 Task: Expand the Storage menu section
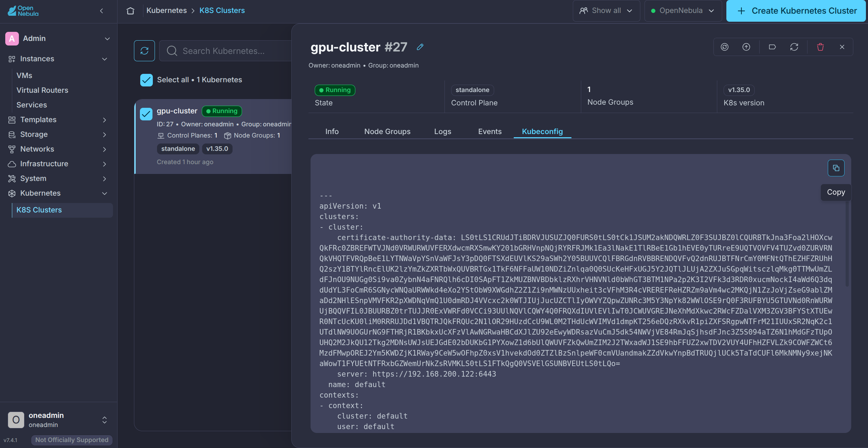105,134
